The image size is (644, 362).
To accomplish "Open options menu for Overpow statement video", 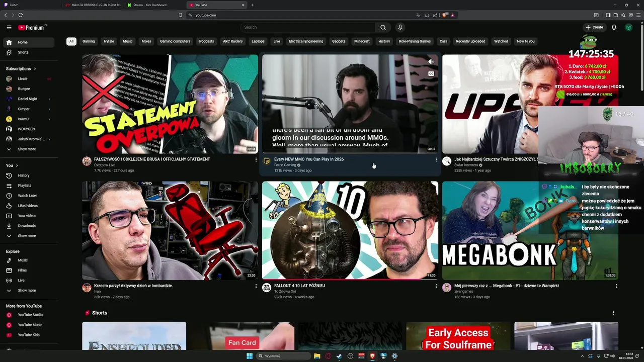I will pyautogui.click(x=256, y=160).
